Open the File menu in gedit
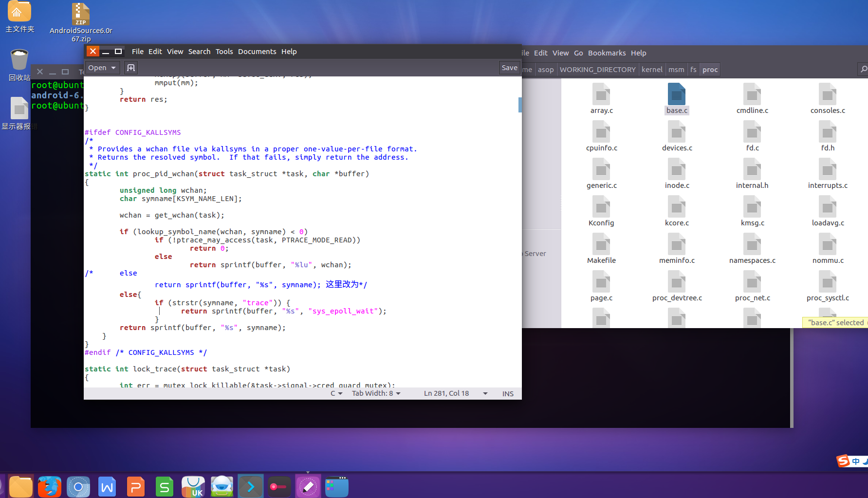 (138, 52)
